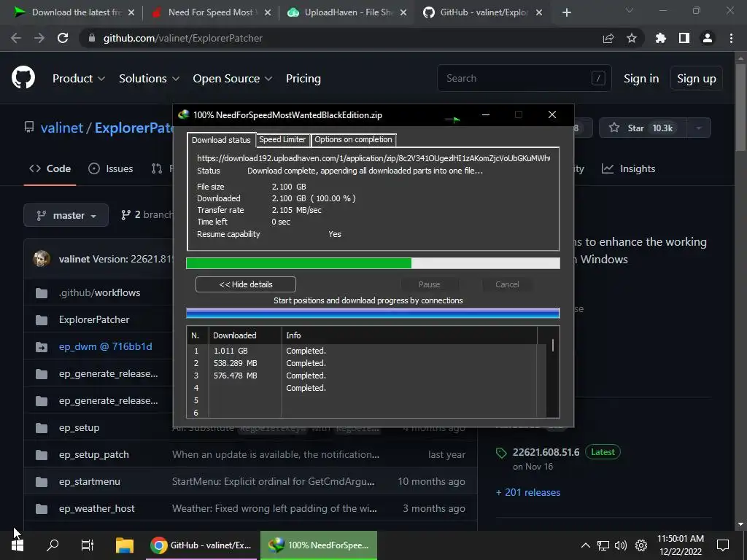Viewport: 747px width, 560px height.
Task: Open the Windows Start menu
Action: point(18,545)
